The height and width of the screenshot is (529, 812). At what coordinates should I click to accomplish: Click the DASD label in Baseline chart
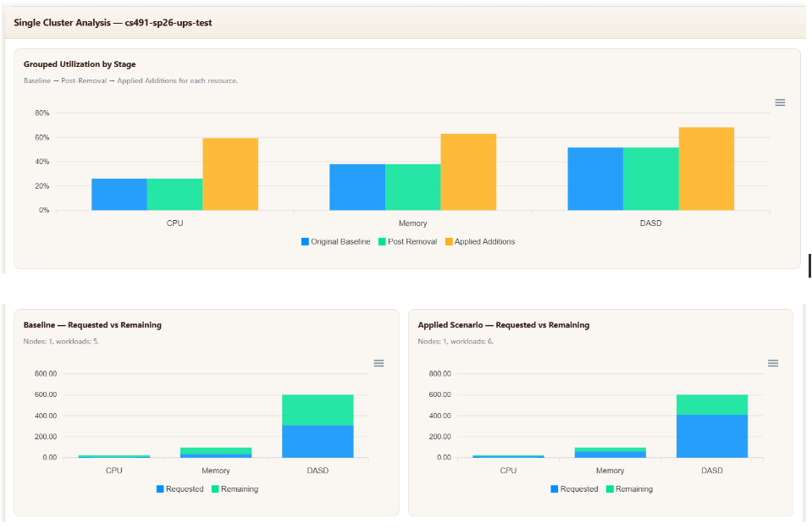point(318,471)
